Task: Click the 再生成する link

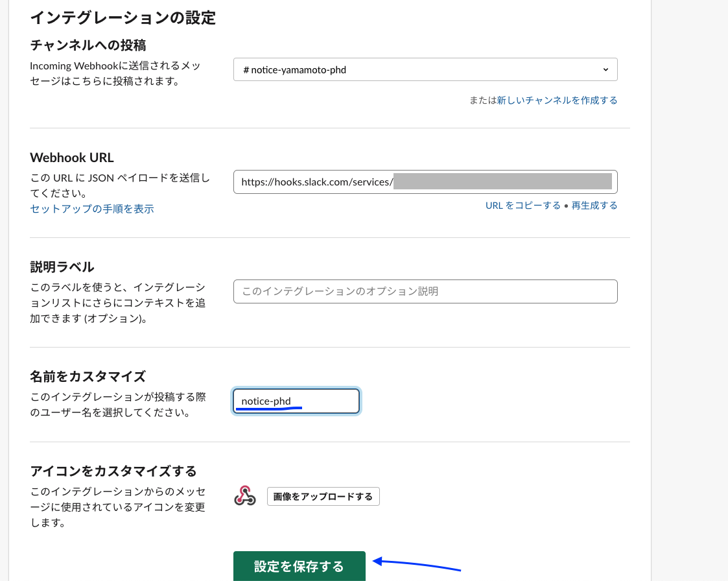Action: point(594,206)
